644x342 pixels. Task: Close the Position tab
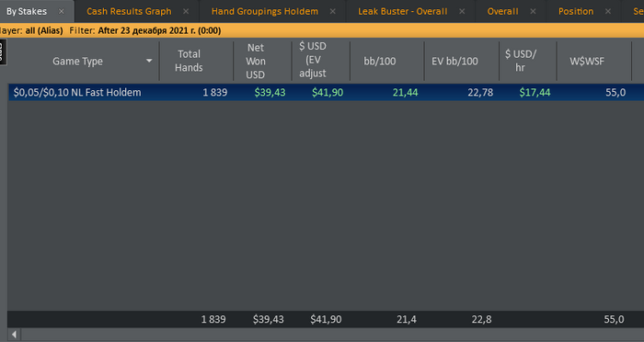coord(608,12)
